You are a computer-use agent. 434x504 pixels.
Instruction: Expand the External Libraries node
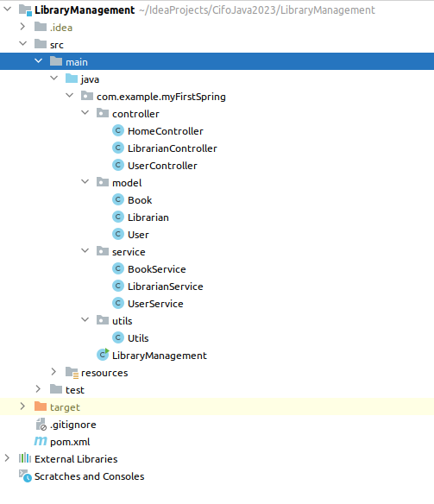pyautogui.click(x=7, y=458)
